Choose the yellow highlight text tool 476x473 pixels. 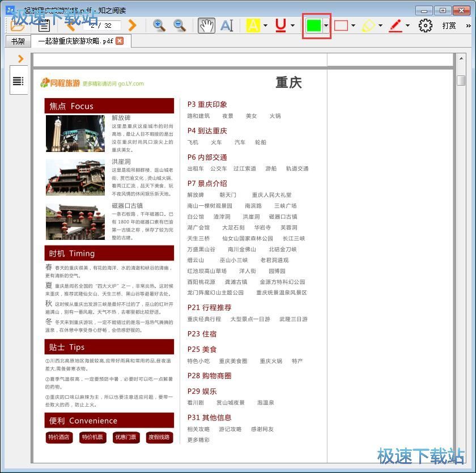[x=253, y=26]
